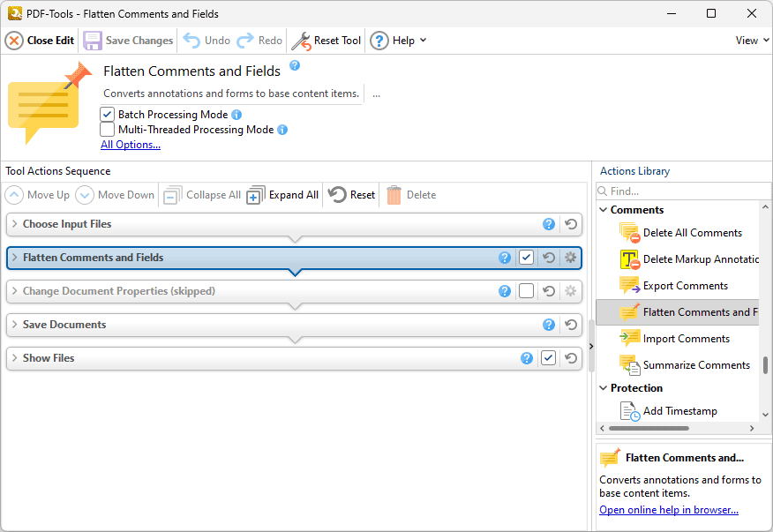This screenshot has height=532, width=773.
Task: Collapse the Actions Library side panel arrow
Action: (x=591, y=347)
